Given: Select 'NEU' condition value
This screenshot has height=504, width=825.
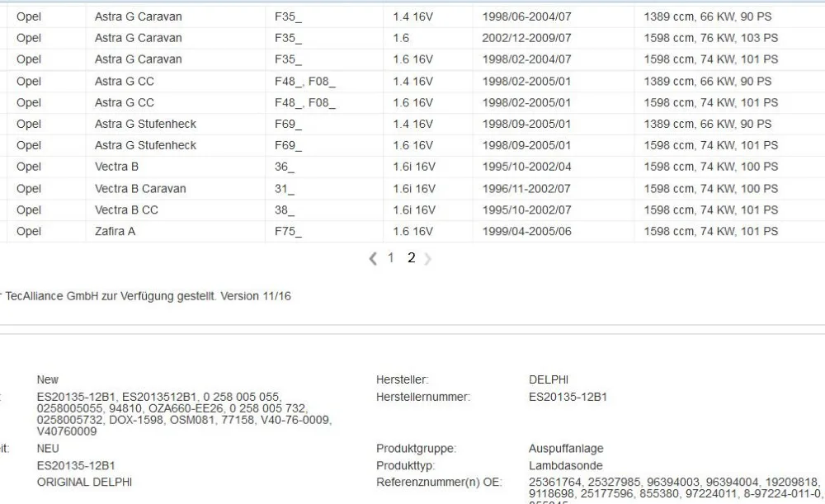Looking at the screenshot, I should tap(48, 449).
